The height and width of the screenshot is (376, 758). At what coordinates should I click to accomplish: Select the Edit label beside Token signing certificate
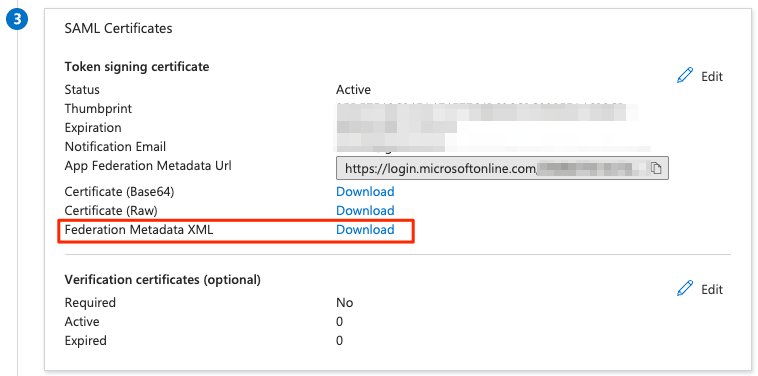712,76
